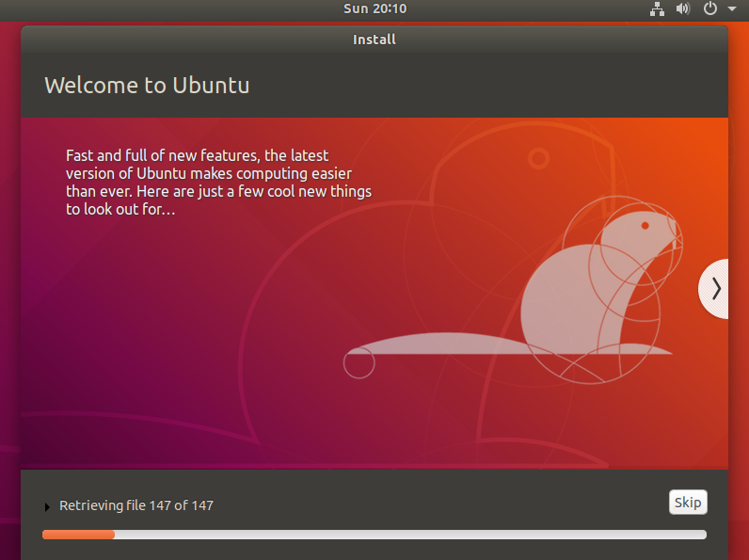Screen dimensions: 749x560
Task: Expand the system menu dropdown arrow
Action: 732,8
